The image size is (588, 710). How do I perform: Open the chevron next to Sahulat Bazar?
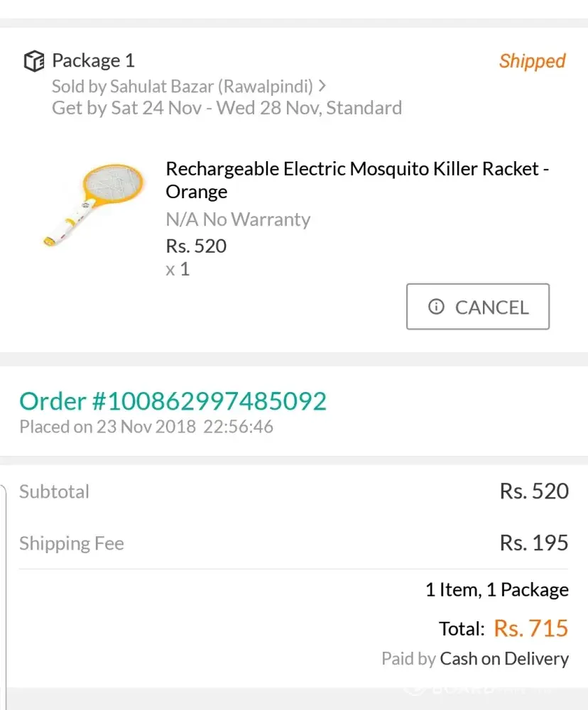tap(322, 86)
